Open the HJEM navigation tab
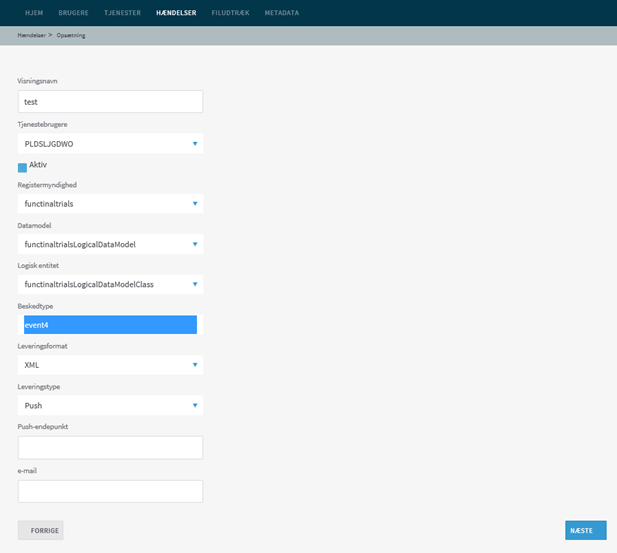 coord(34,13)
